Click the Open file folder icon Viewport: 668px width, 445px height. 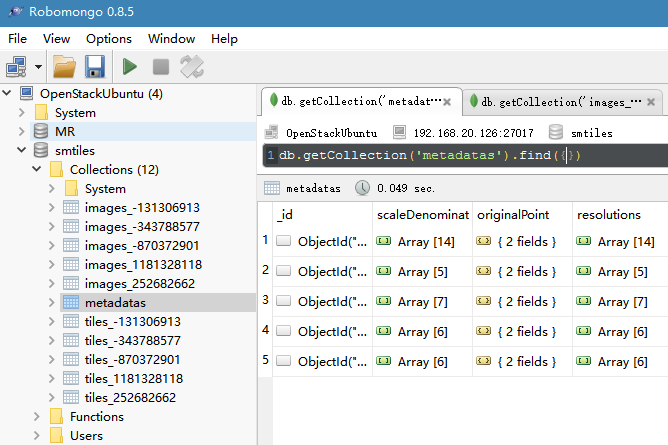click(x=64, y=67)
